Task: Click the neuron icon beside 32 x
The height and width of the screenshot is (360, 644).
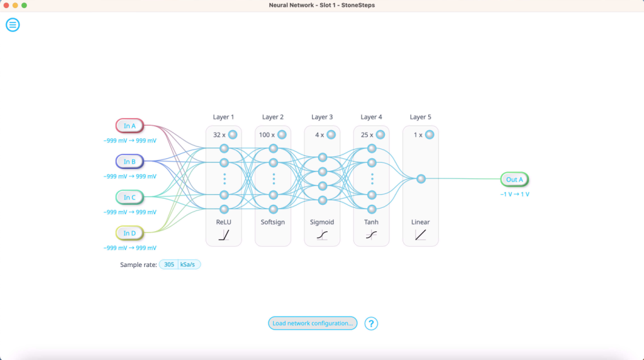Action: point(233,134)
